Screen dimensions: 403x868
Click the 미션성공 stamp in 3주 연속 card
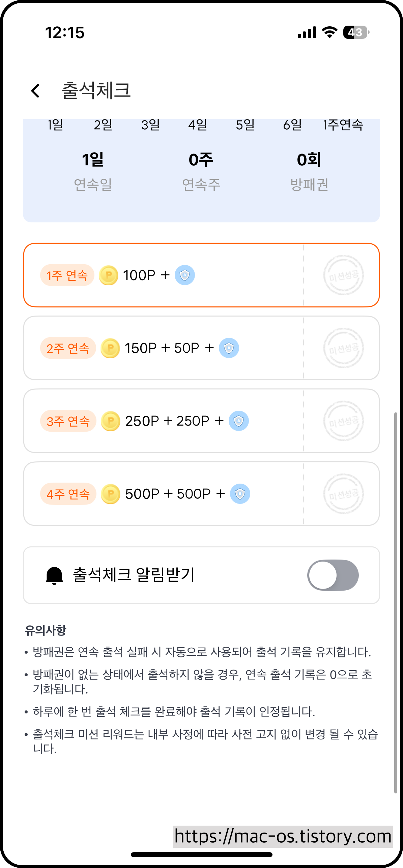coord(344,421)
